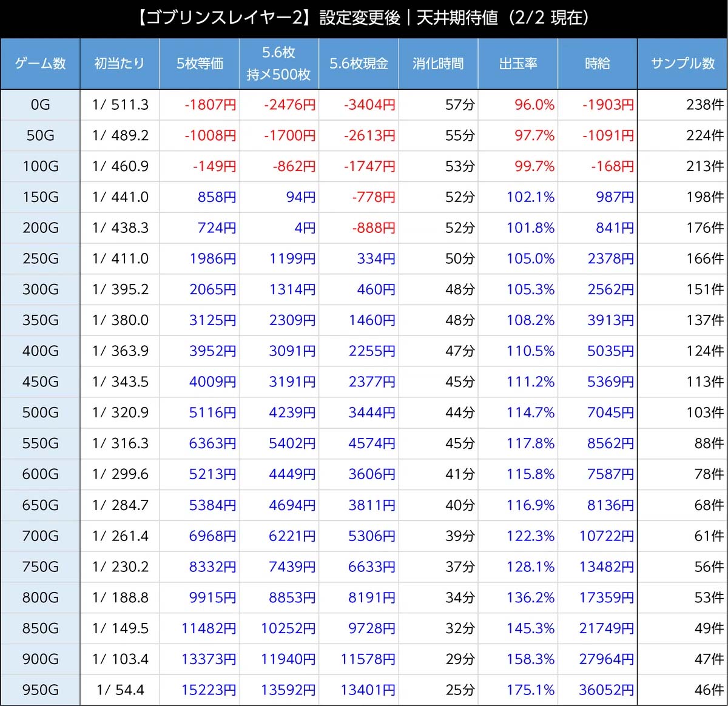Select the 消化時間 column header
This screenshot has height=706, width=728.
[438, 64]
